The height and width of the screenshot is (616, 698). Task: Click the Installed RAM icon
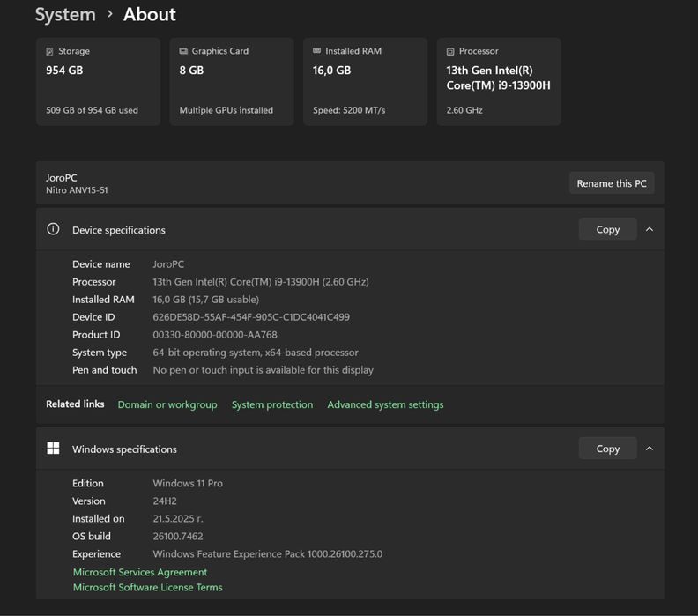[317, 52]
